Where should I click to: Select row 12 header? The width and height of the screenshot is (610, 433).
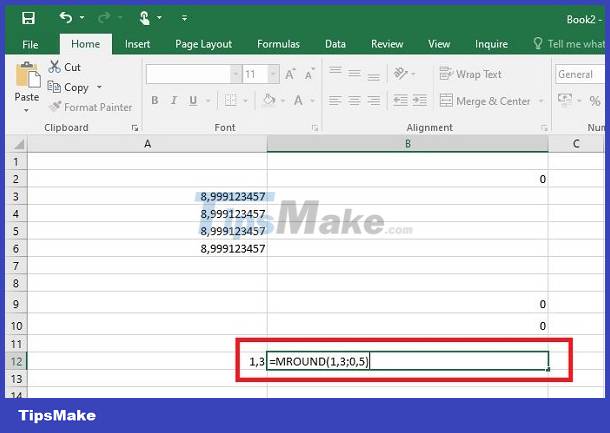click(x=16, y=361)
